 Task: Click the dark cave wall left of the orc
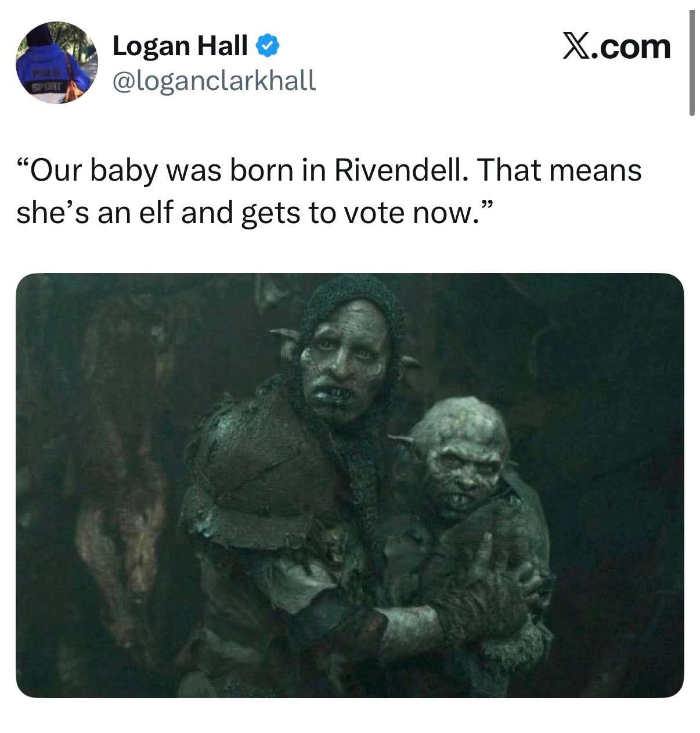tap(104, 465)
